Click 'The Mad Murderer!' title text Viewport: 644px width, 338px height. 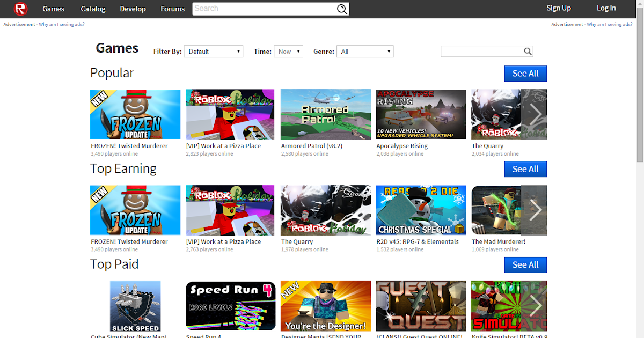click(499, 241)
